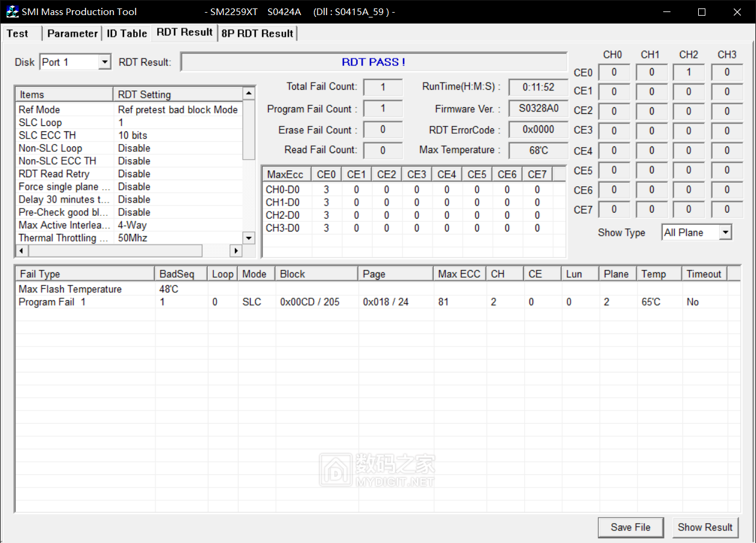The image size is (756, 543).
Task: Click the Fail Type column header
Action: pyautogui.click(x=85, y=274)
